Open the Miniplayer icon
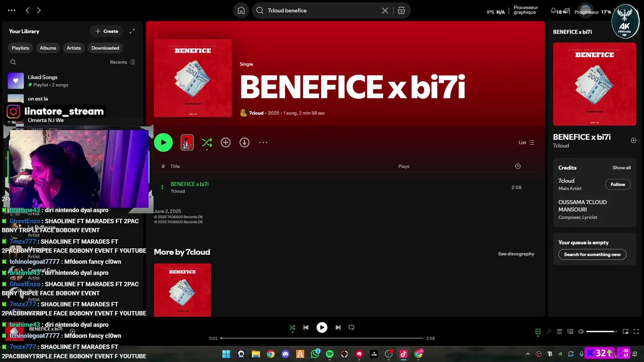This screenshot has height=362, width=644. (x=625, y=332)
